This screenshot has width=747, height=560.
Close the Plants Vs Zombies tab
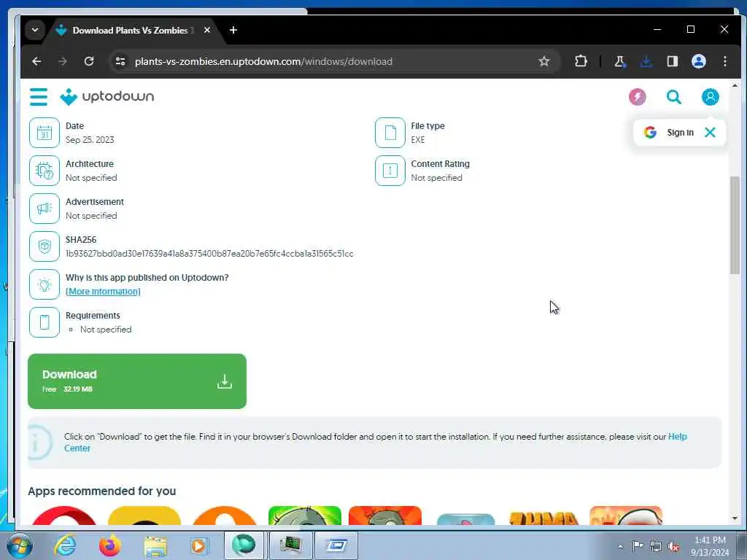[x=206, y=30]
